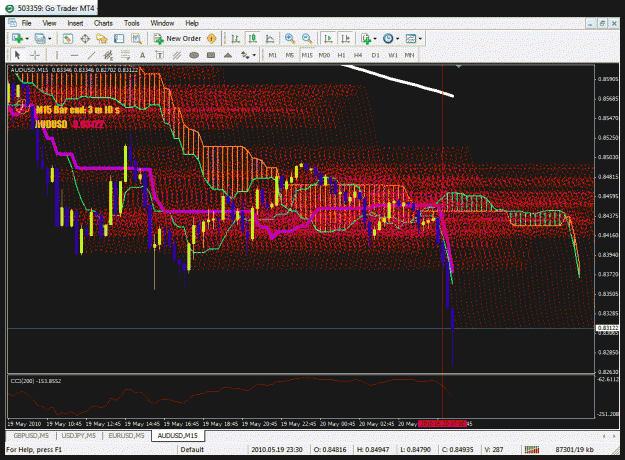The height and width of the screenshot is (460, 625).
Task: Open the View menu
Action: click(x=49, y=23)
